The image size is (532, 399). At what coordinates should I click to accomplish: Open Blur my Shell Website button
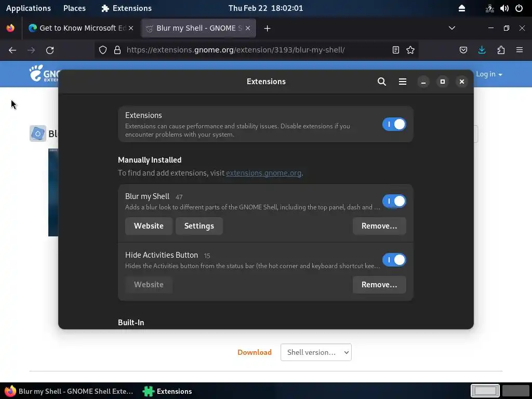tap(149, 226)
